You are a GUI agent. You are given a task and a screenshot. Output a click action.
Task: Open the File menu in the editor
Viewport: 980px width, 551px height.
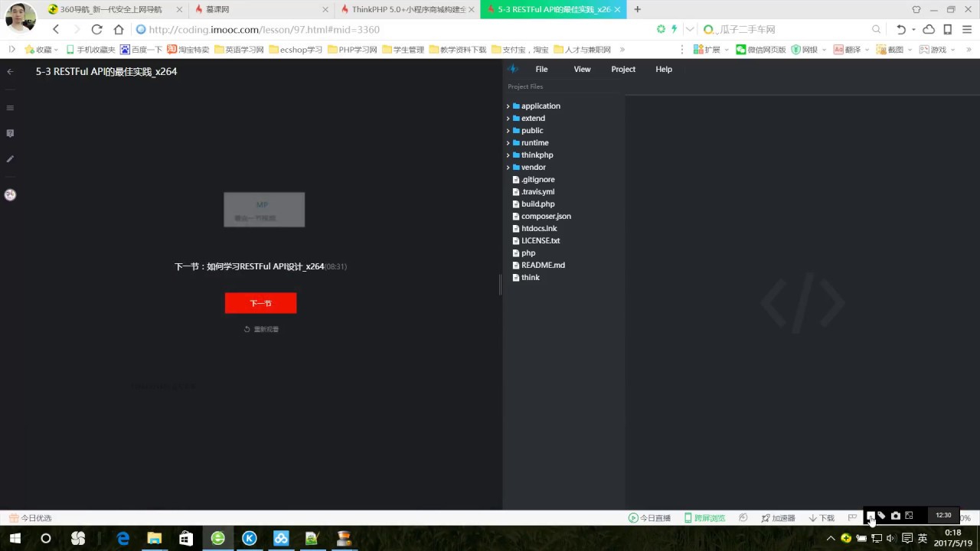541,69
